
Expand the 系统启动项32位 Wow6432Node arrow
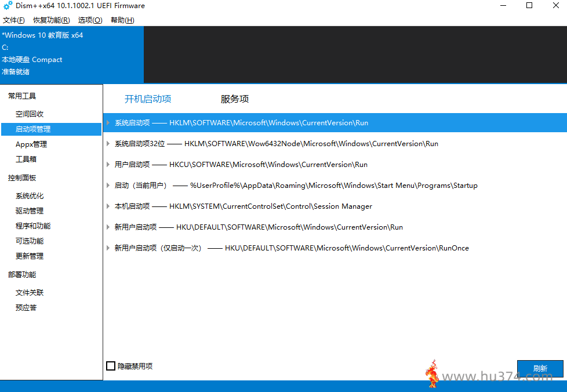[108, 144]
